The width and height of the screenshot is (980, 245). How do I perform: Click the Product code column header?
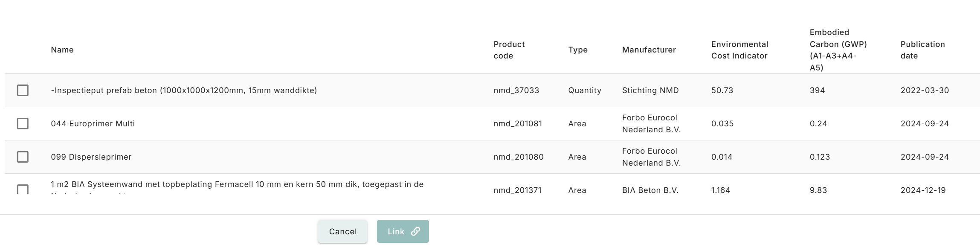pos(509,50)
